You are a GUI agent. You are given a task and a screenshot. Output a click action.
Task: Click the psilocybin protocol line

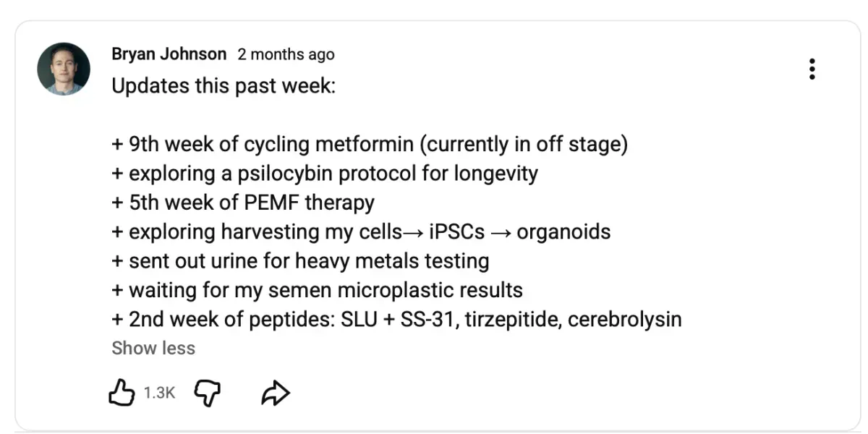point(325,173)
